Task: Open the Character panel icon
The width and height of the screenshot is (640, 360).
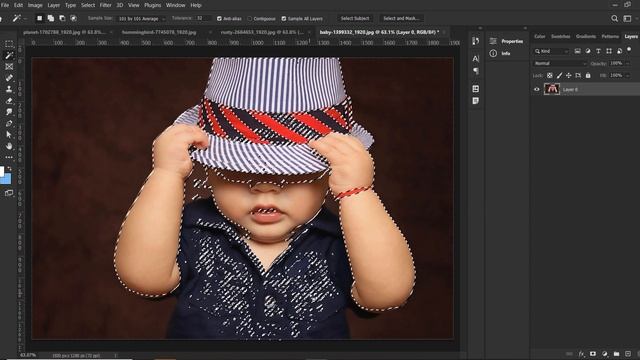Action: point(476,59)
